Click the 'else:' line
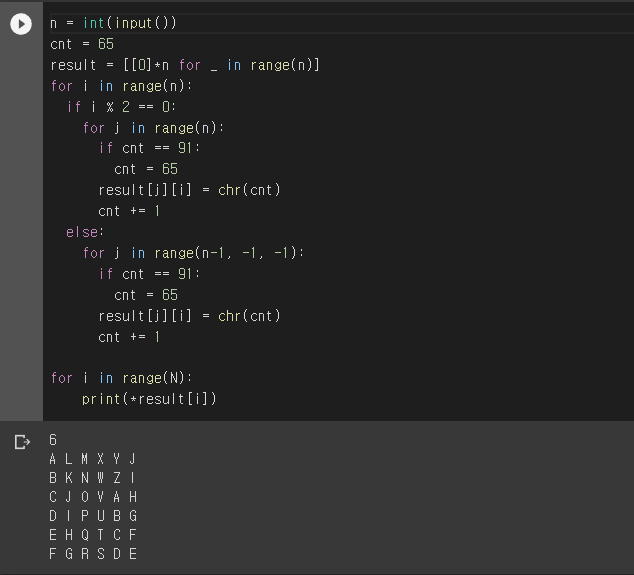 [85, 233]
